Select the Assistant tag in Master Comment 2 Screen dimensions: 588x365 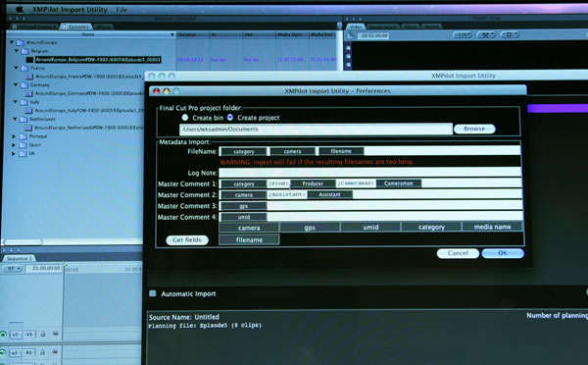pyautogui.click(x=329, y=194)
